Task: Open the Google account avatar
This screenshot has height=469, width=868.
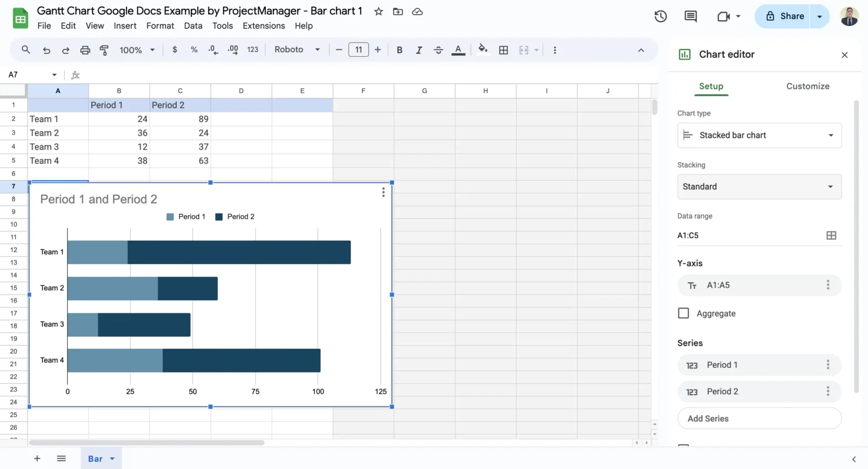Action: pos(849,16)
